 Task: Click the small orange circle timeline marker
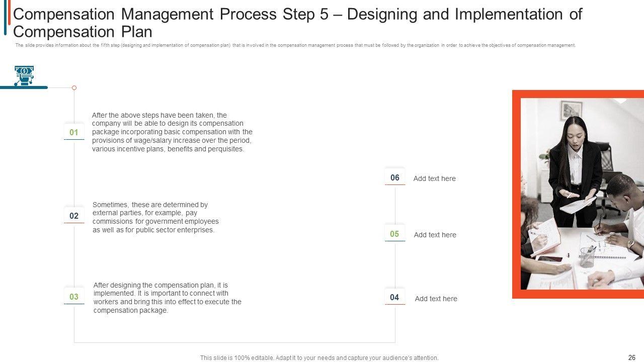(74, 88)
